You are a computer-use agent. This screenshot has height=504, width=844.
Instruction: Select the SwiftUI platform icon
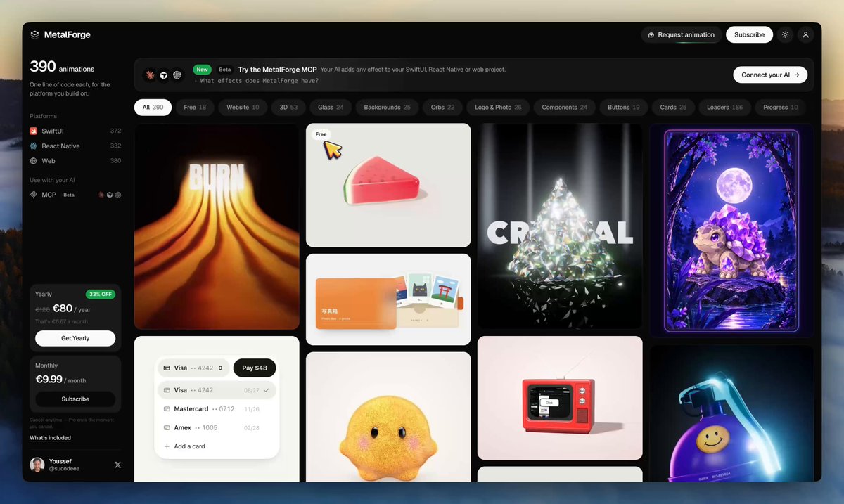pyautogui.click(x=34, y=131)
